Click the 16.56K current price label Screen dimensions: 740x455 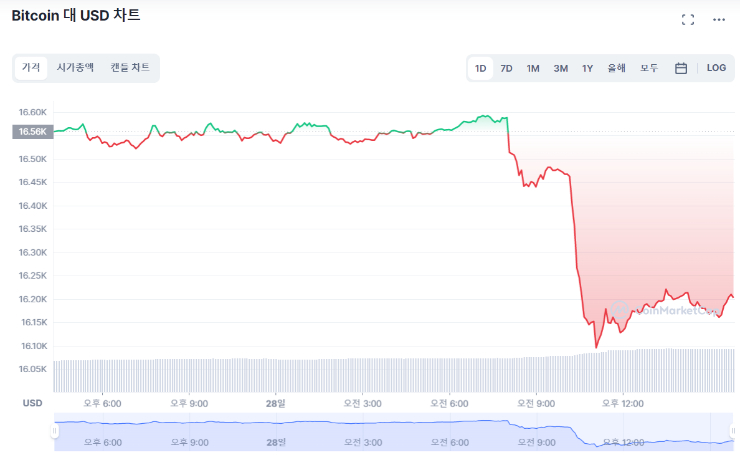tap(30, 131)
